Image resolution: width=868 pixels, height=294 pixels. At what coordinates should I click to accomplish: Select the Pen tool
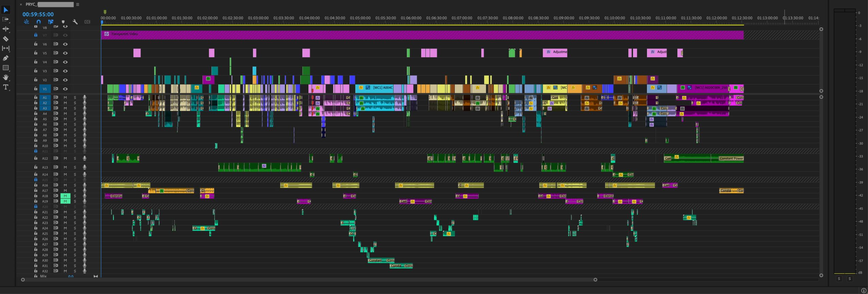tap(6, 58)
